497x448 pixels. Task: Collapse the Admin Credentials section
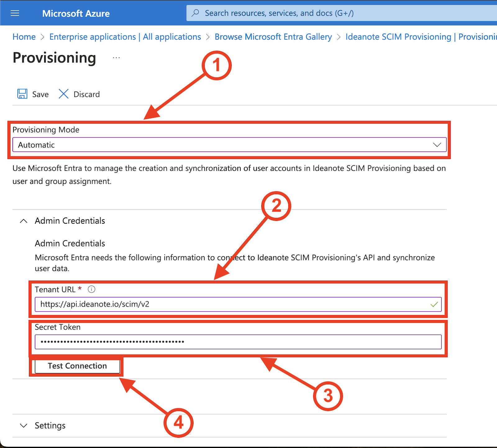(24, 221)
